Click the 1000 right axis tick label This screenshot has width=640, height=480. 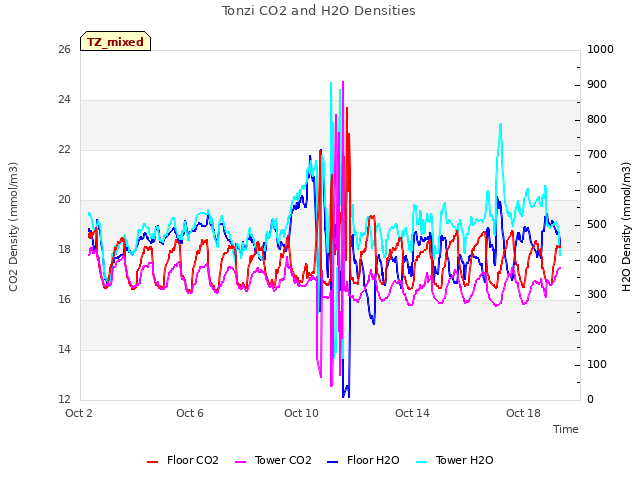(x=600, y=50)
